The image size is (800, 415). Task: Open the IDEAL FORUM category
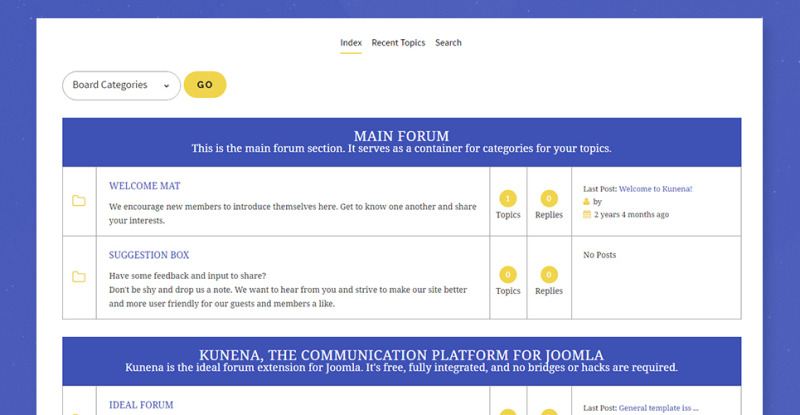pos(141,405)
